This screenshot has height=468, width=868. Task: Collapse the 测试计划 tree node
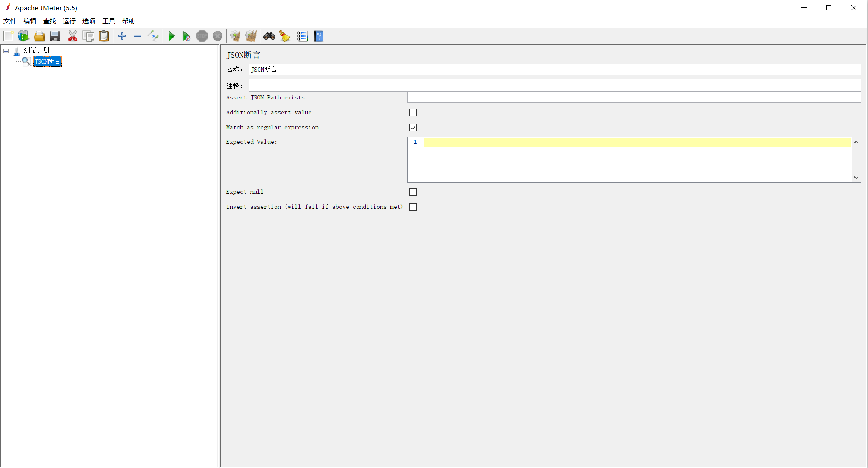(6, 51)
